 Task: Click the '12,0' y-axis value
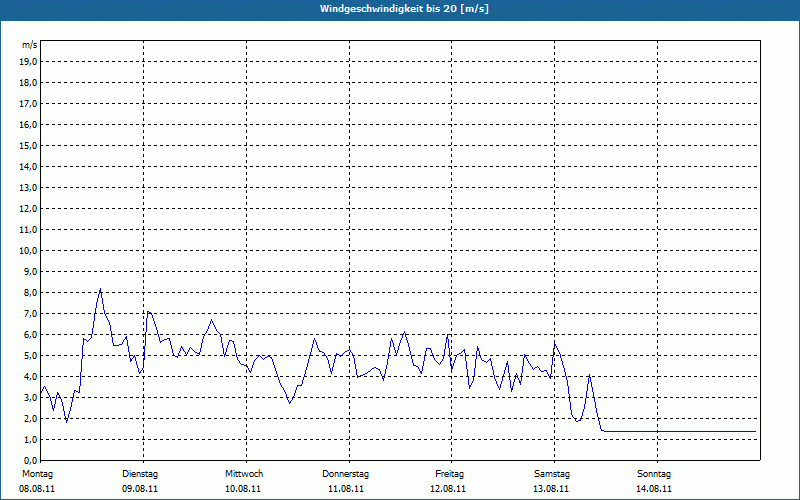[x=30, y=208]
